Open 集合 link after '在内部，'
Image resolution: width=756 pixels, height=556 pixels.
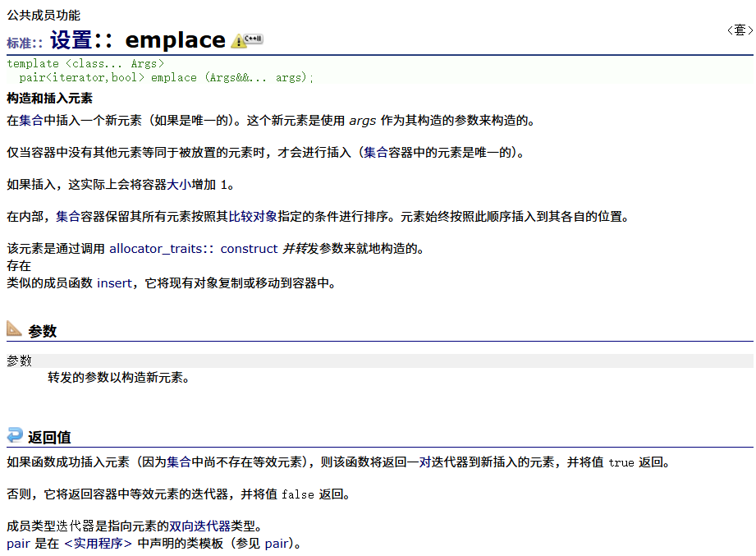coord(68,217)
